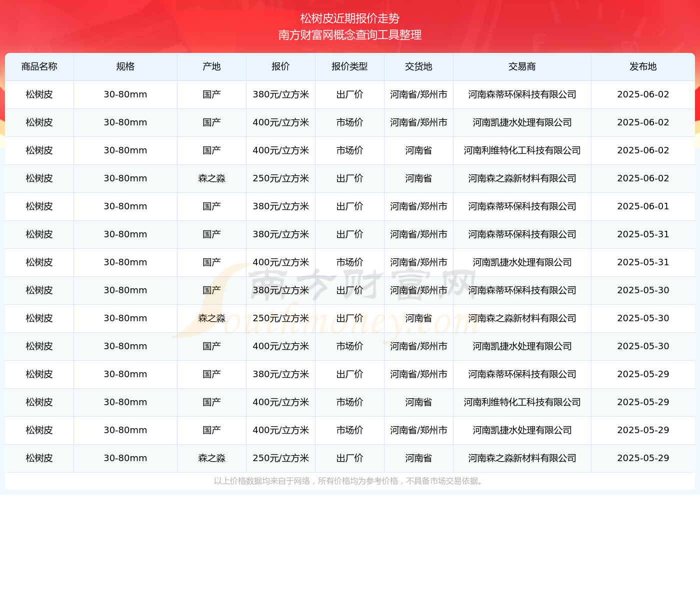Click 河南森之淼新材料有限公司 in the 2025-05-30 row
Image resolution: width=700 pixels, height=602 pixels.
point(522,318)
